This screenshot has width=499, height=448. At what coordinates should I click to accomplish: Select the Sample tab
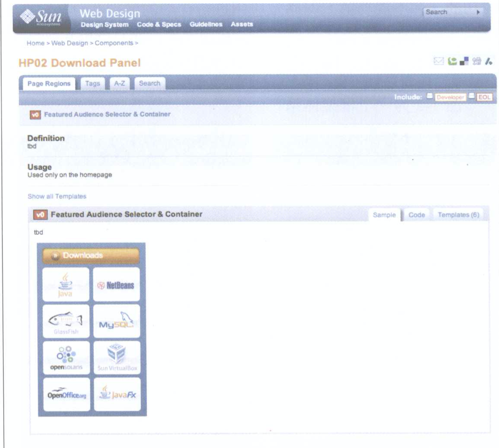coord(384,215)
